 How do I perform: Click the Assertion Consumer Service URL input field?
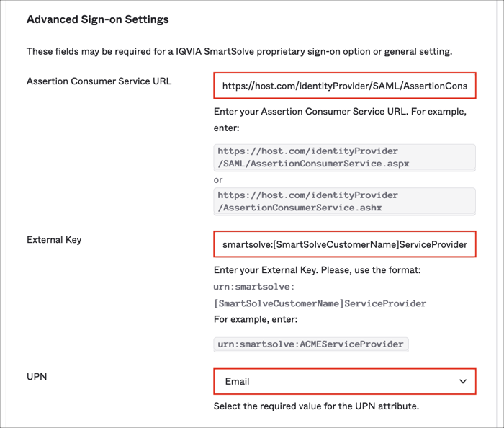[344, 86]
